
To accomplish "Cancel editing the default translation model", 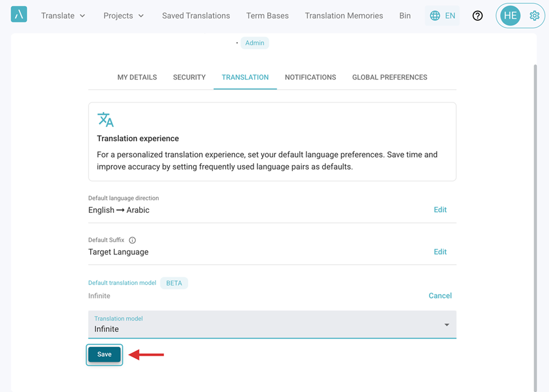I will tap(440, 296).
